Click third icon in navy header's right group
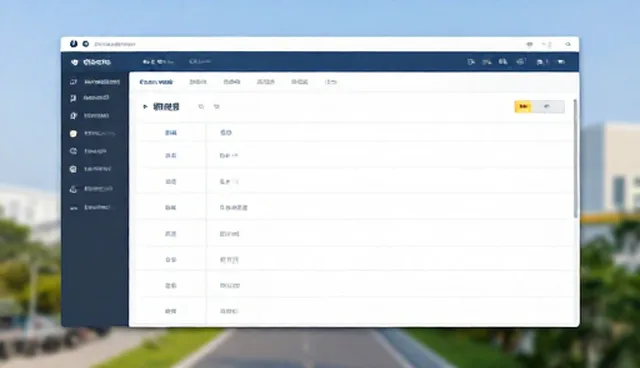Screen dimensions: 640x368 503,62
